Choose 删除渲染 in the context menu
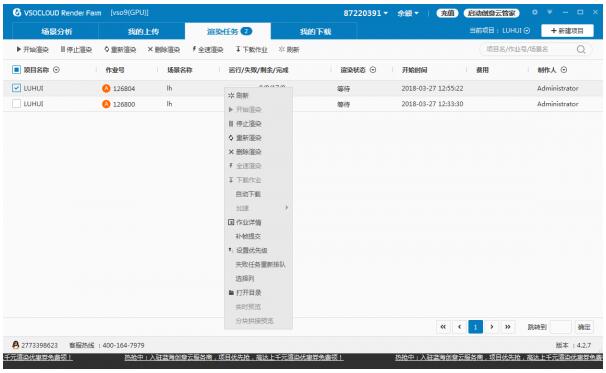 click(x=258, y=152)
